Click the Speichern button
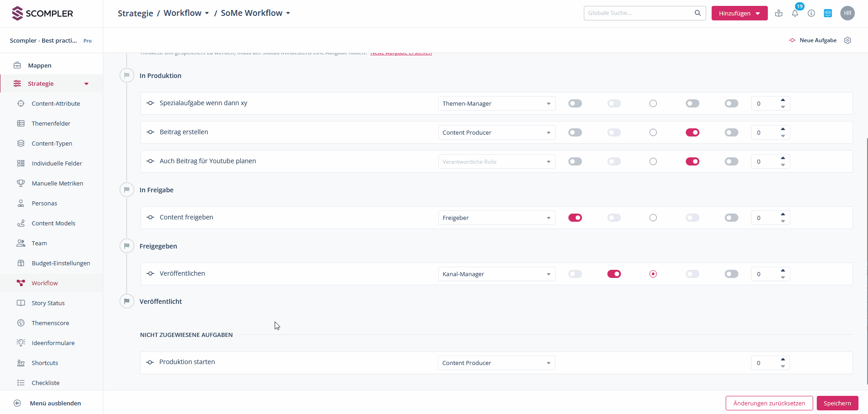The image size is (868, 414). pos(837,403)
